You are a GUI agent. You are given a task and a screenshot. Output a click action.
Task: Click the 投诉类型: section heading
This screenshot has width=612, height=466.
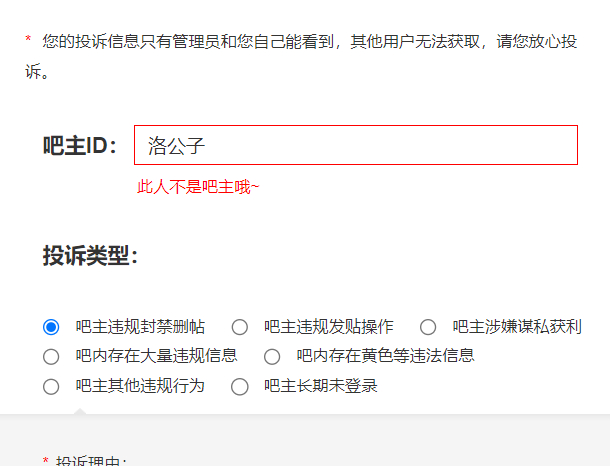pos(90,256)
